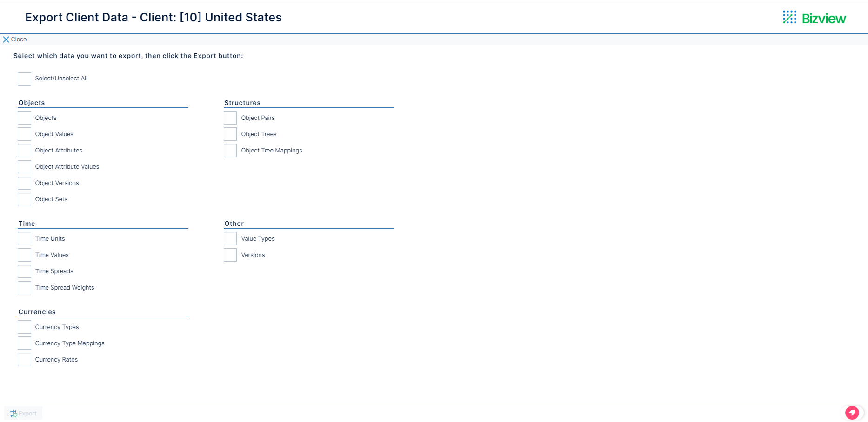Click the pink help launcher icon
This screenshot has height=422, width=868.
pyautogui.click(x=852, y=412)
